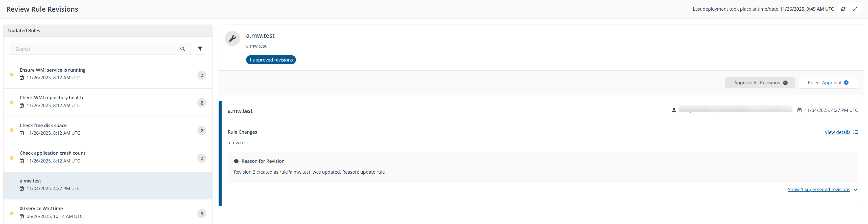Open View details link

[x=837, y=132]
